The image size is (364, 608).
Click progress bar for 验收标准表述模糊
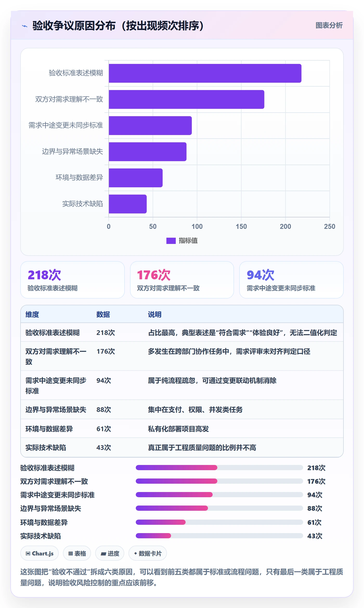click(x=219, y=468)
